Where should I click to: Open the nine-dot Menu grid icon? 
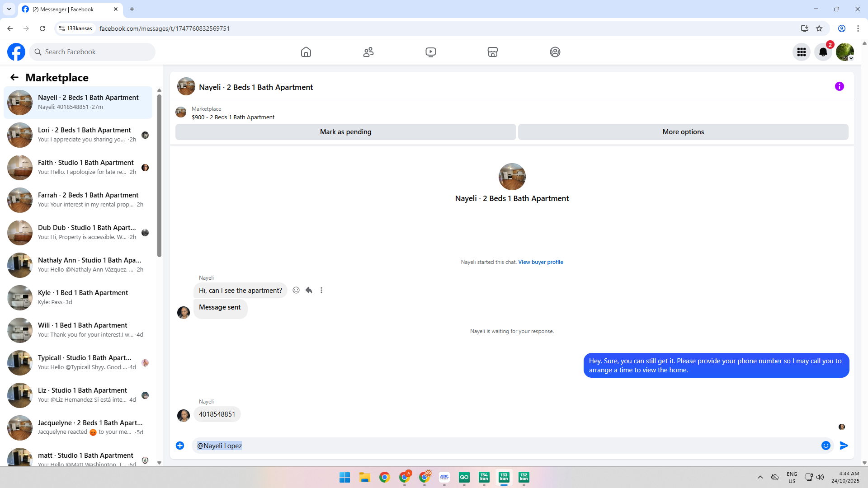802,52
